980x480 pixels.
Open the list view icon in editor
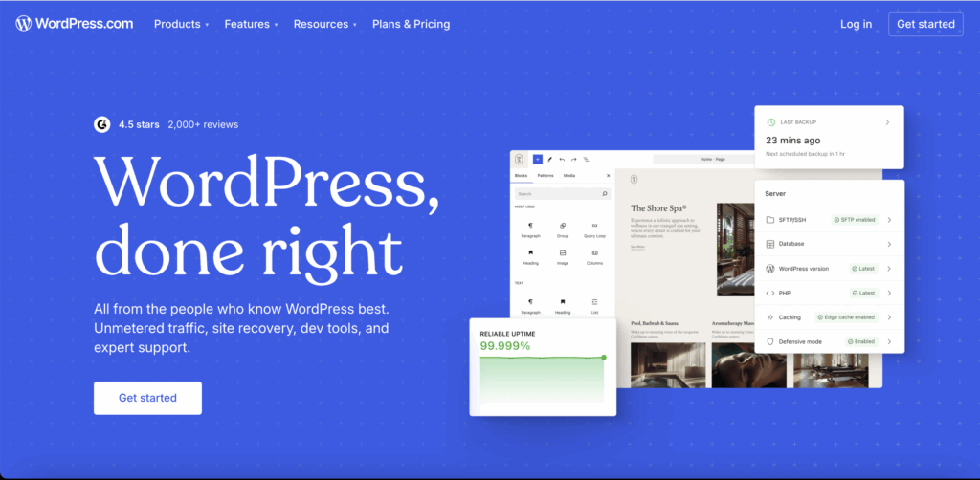click(587, 159)
